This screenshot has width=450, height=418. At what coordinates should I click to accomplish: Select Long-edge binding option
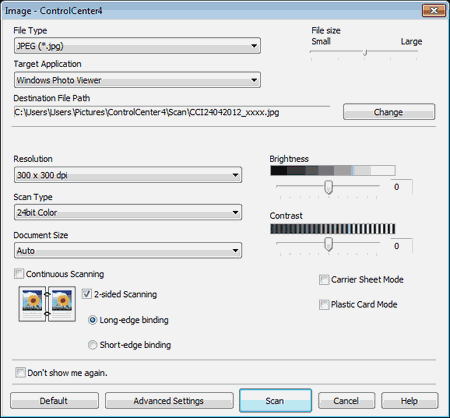tap(92, 320)
